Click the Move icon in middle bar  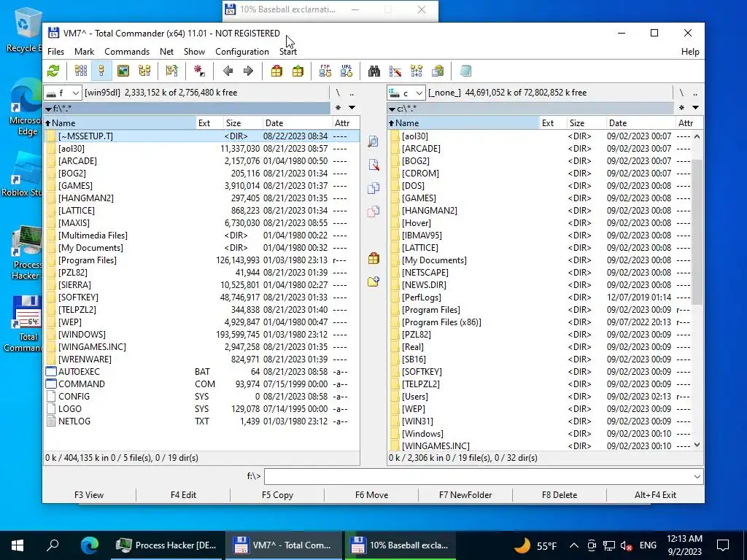[x=373, y=211]
